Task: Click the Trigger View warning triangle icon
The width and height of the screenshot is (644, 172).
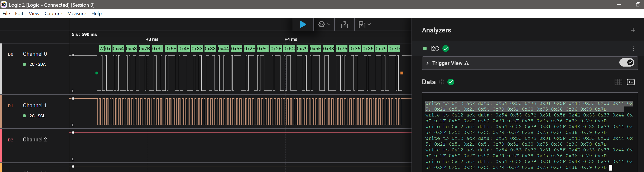Action: point(466,63)
